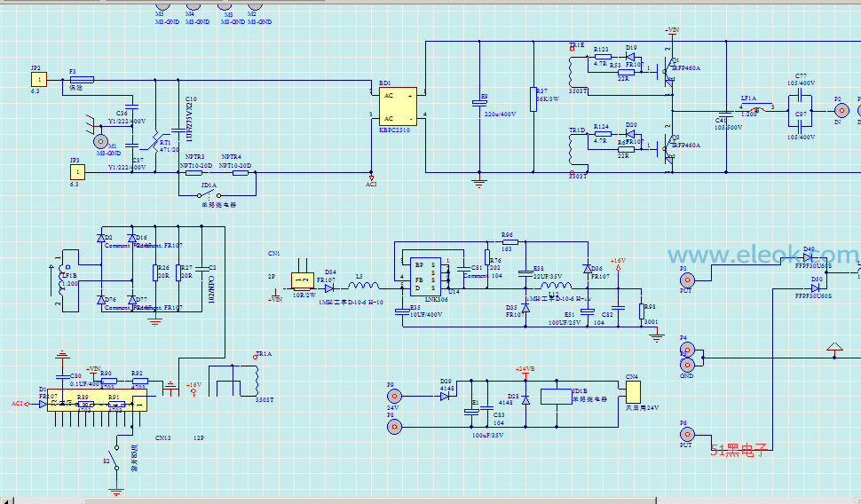The width and height of the screenshot is (861, 504).
Task: Select mounting hole M1 M3-GND
Action: [100, 142]
